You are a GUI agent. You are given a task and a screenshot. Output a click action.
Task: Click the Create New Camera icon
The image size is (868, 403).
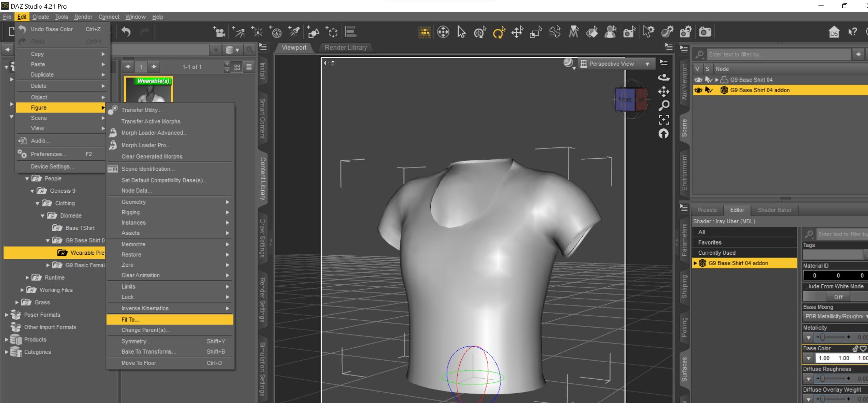219,32
